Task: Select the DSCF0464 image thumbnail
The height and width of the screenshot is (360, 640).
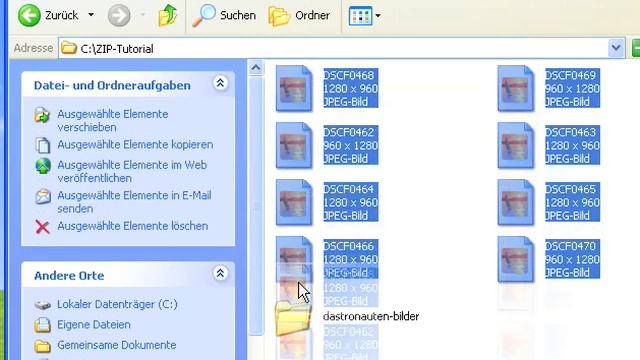Action: [294, 203]
